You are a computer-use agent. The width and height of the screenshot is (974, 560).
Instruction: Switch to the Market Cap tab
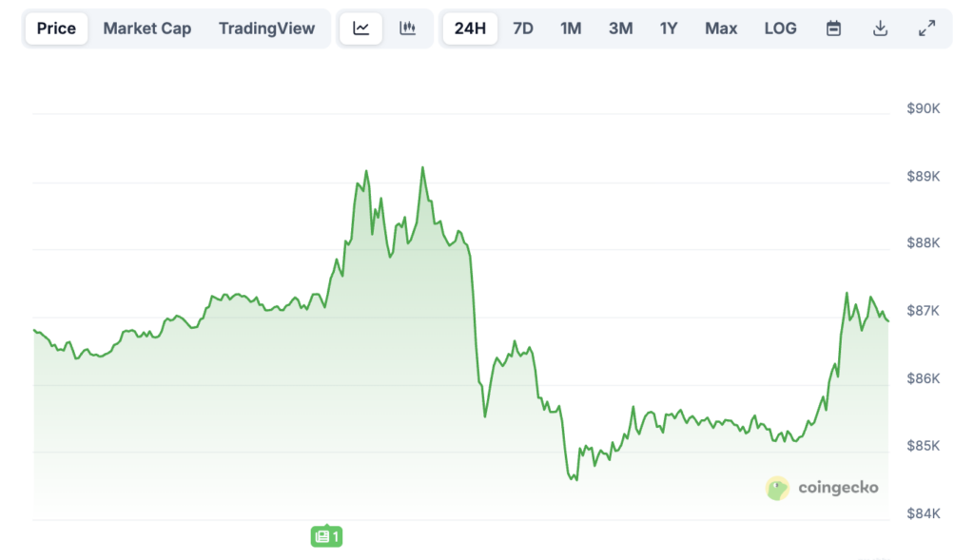pos(147,29)
